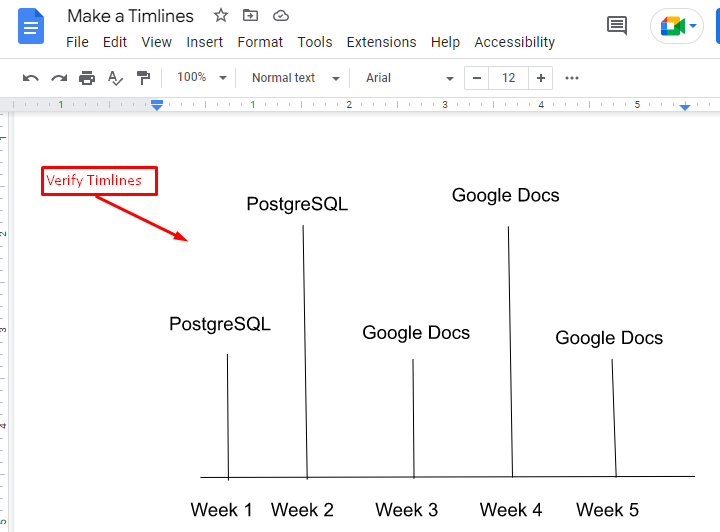Click the Week 5 label

(607, 510)
